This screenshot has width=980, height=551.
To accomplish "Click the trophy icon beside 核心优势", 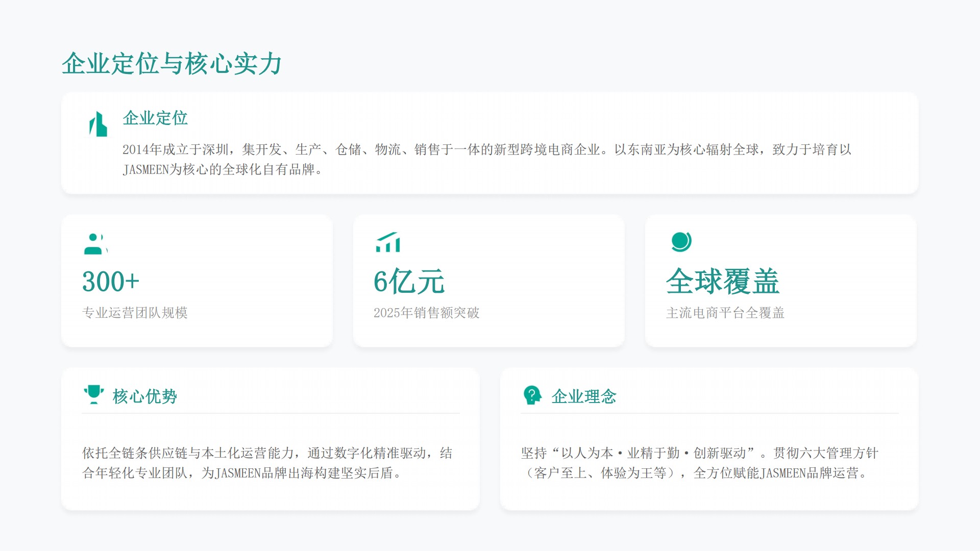I will click(93, 395).
